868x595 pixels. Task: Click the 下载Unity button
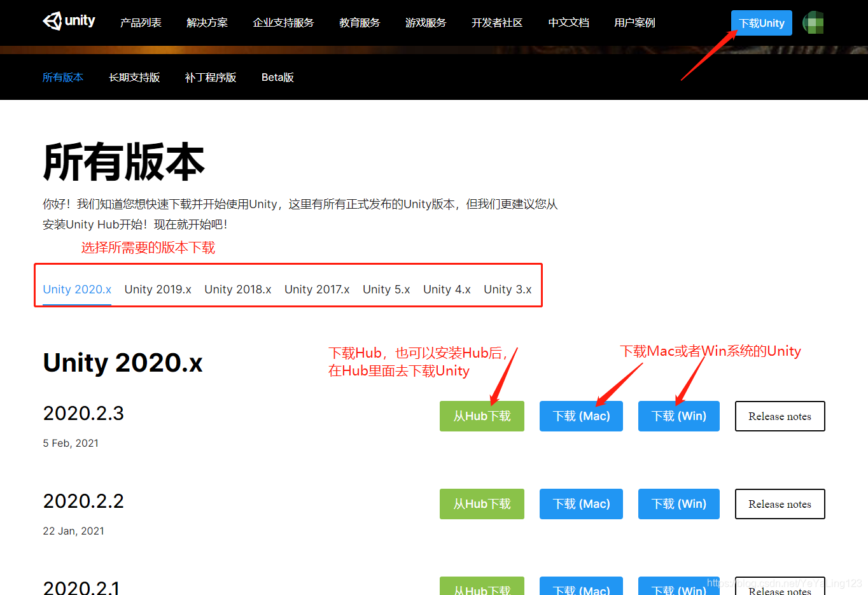point(761,23)
